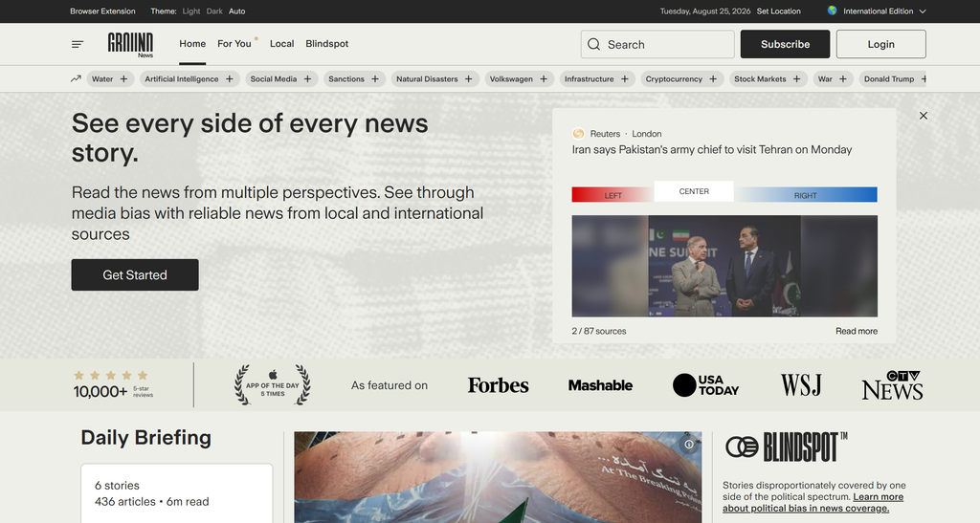Click the trending arrow icon
This screenshot has width=980, height=523.
(x=76, y=78)
